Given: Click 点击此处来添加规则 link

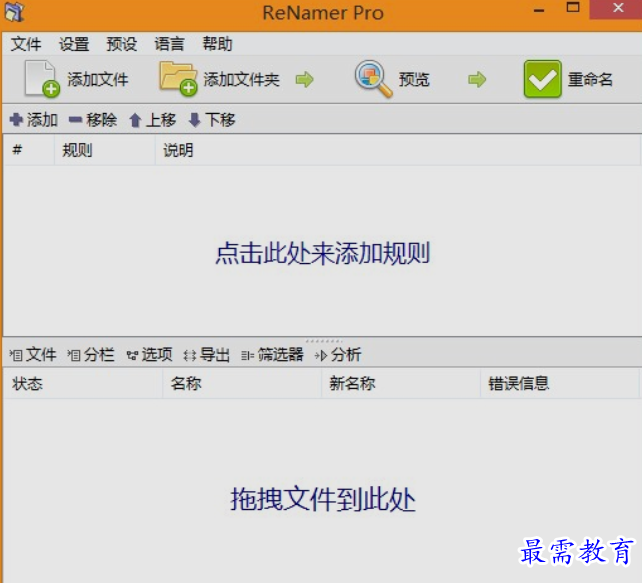Looking at the screenshot, I should tap(323, 253).
